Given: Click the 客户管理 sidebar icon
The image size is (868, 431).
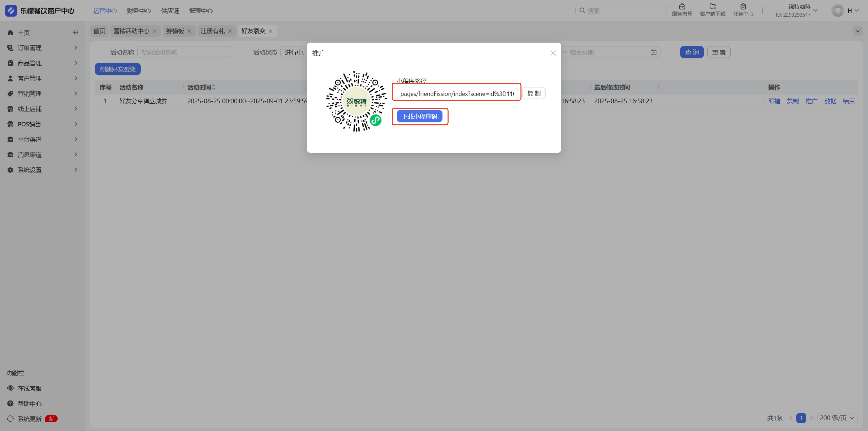Looking at the screenshot, I should click(x=11, y=78).
